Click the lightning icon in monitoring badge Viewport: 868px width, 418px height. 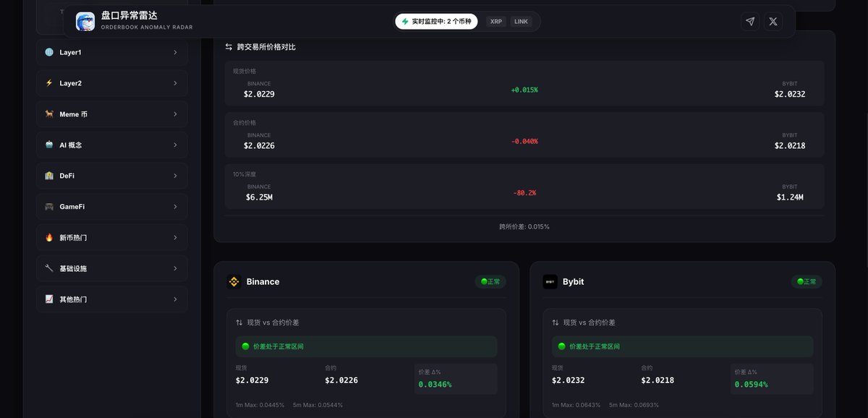click(x=405, y=22)
